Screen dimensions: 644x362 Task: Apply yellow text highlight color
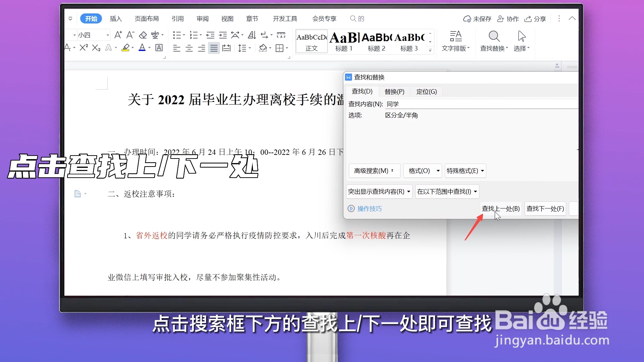click(126, 48)
